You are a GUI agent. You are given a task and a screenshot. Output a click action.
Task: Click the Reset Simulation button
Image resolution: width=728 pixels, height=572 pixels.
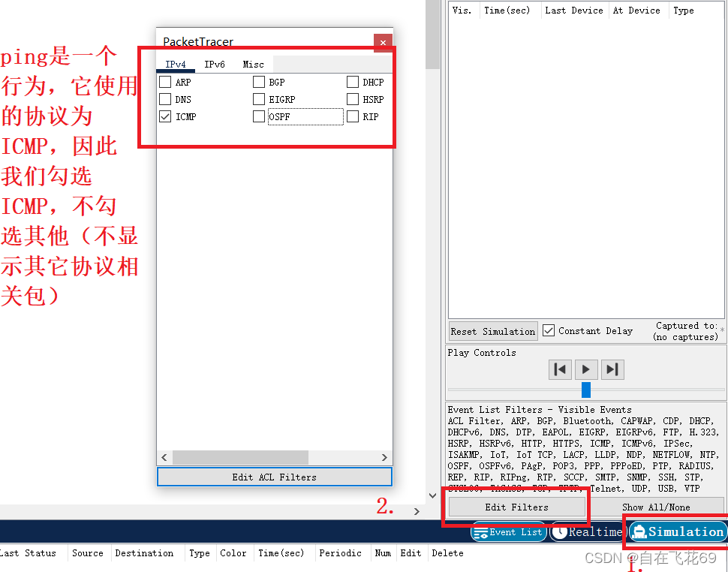[x=493, y=332]
